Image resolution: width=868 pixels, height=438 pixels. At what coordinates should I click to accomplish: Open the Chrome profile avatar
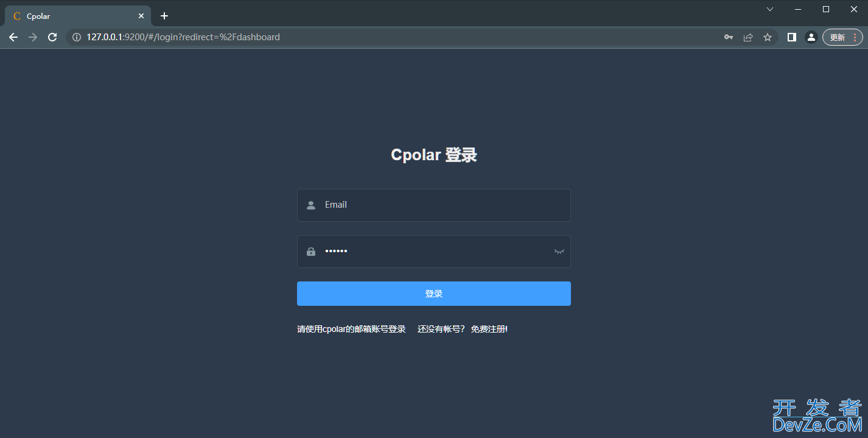pyautogui.click(x=811, y=37)
